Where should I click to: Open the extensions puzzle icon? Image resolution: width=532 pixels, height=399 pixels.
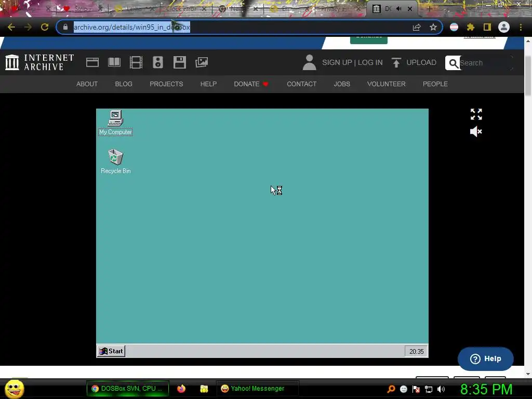471,27
